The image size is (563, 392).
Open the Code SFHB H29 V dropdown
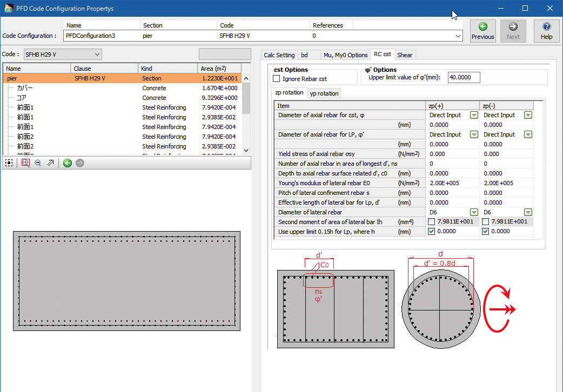[x=97, y=54]
